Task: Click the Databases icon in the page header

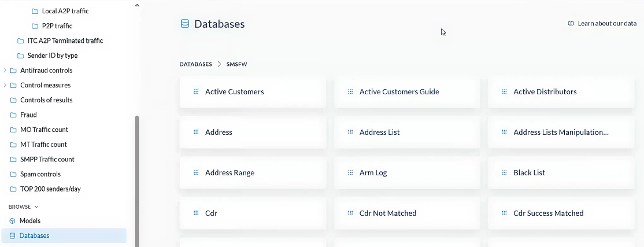Action: click(x=185, y=24)
